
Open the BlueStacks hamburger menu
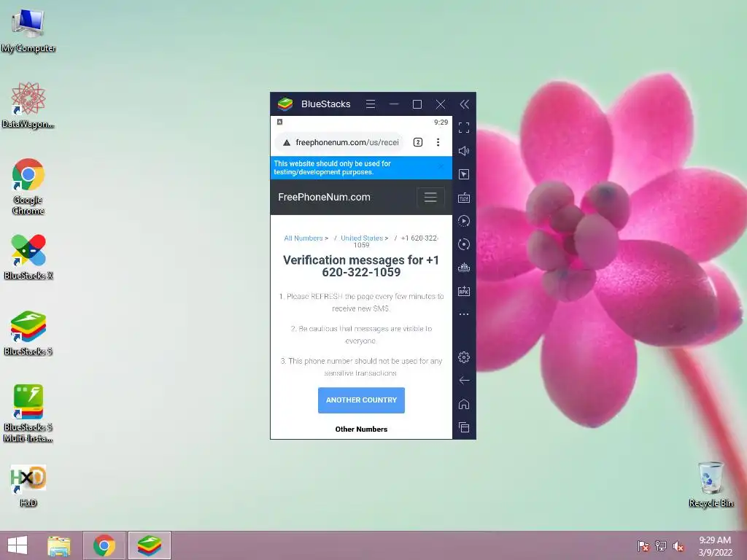click(370, 104)
